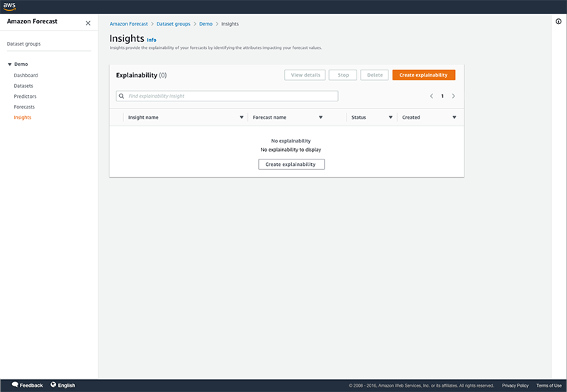Click the Status column header
Screen dimensions: 567x392
pos(359,118)
